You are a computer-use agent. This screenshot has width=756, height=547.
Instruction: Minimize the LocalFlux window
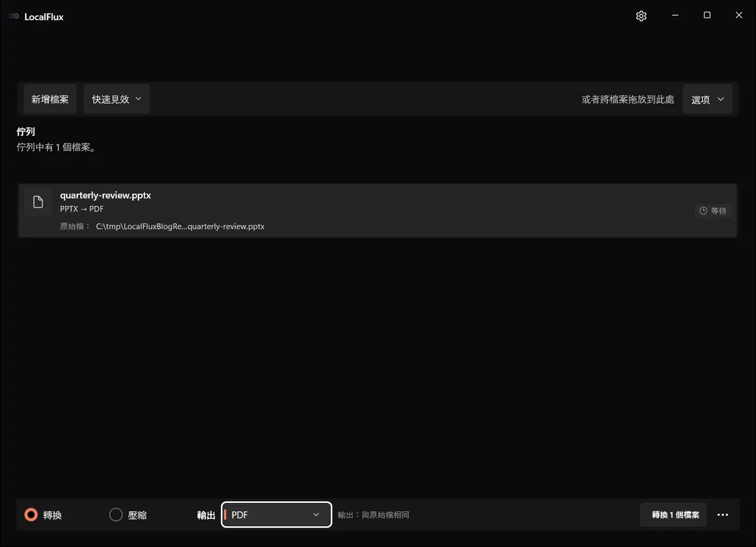click(675, 16)
